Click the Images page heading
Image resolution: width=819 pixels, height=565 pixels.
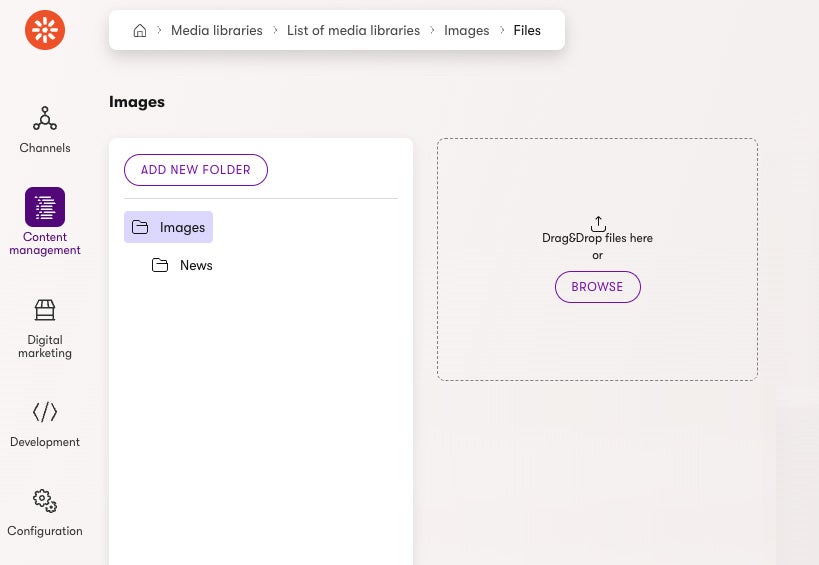(x=137, y=102)
